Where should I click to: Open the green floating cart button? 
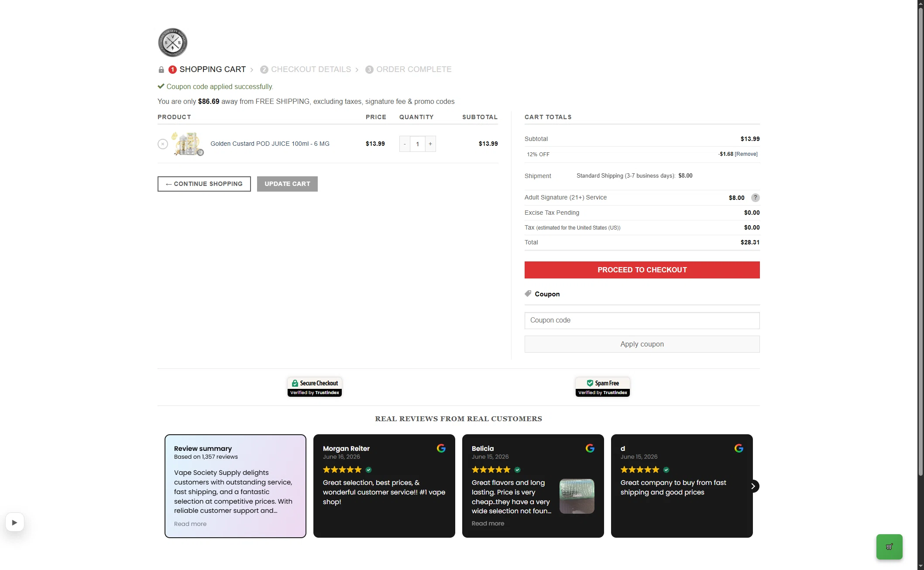click(890, 547)
